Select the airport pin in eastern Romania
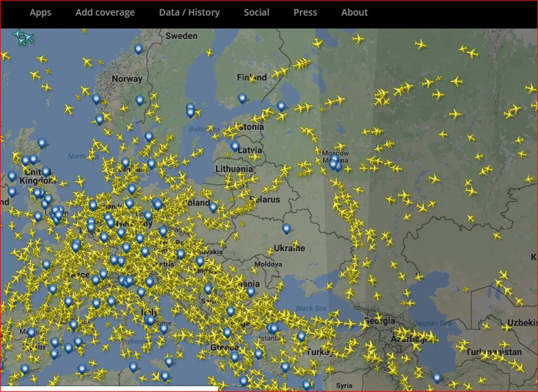Image resolution: width=538 pixels, height=392 pixels. [251, 292]
